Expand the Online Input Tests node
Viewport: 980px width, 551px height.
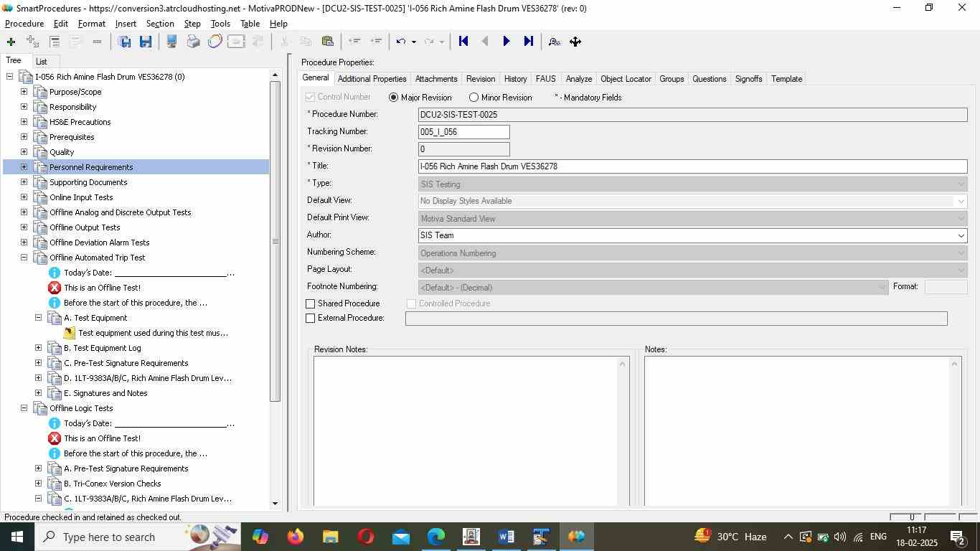[x=24, y=197]
